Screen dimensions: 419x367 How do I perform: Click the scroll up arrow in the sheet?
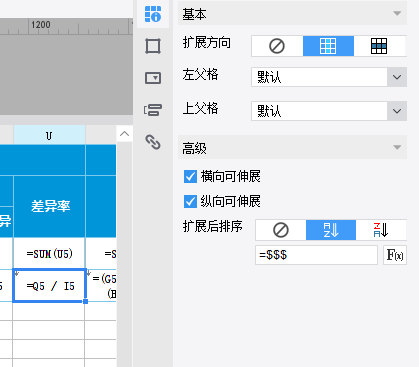[124, 134]
